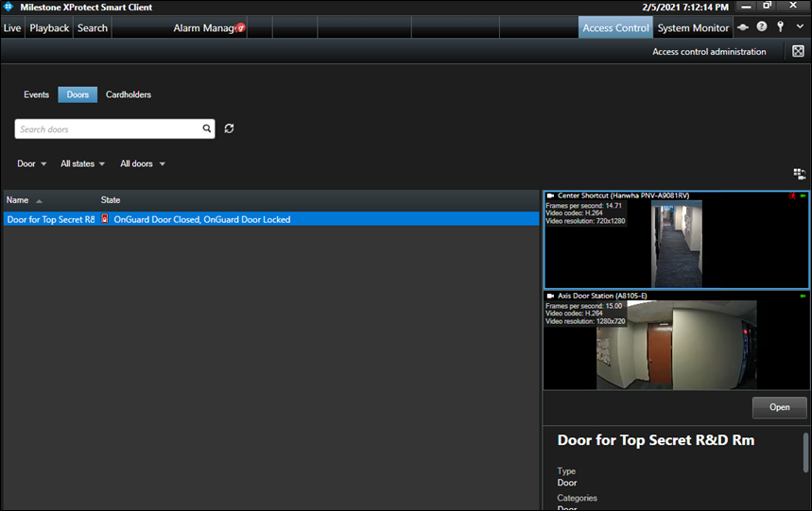
Task: Click the Type label in details
Action: click(x=566, y=471)
